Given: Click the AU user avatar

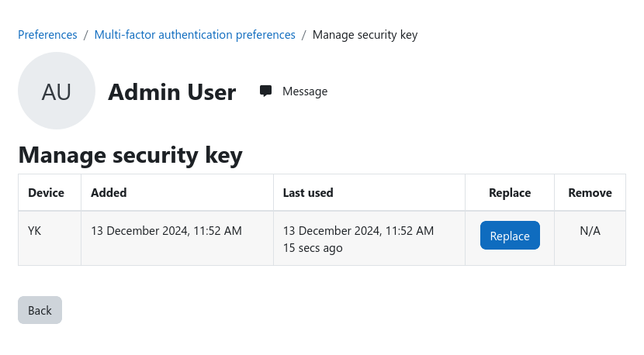Looking at the screenshot, I should (57, 91).
